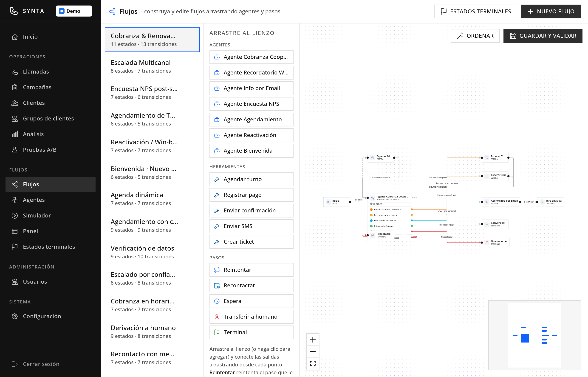Viewport: 588px width, 377px height.
Task: Click the Configuración gear icon
Action: pyautogui.click(x=15, y=316)
